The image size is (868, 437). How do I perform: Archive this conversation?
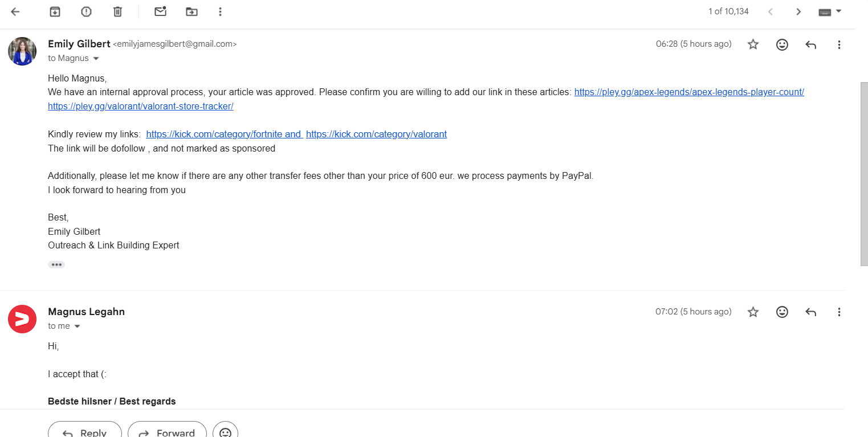55,11
